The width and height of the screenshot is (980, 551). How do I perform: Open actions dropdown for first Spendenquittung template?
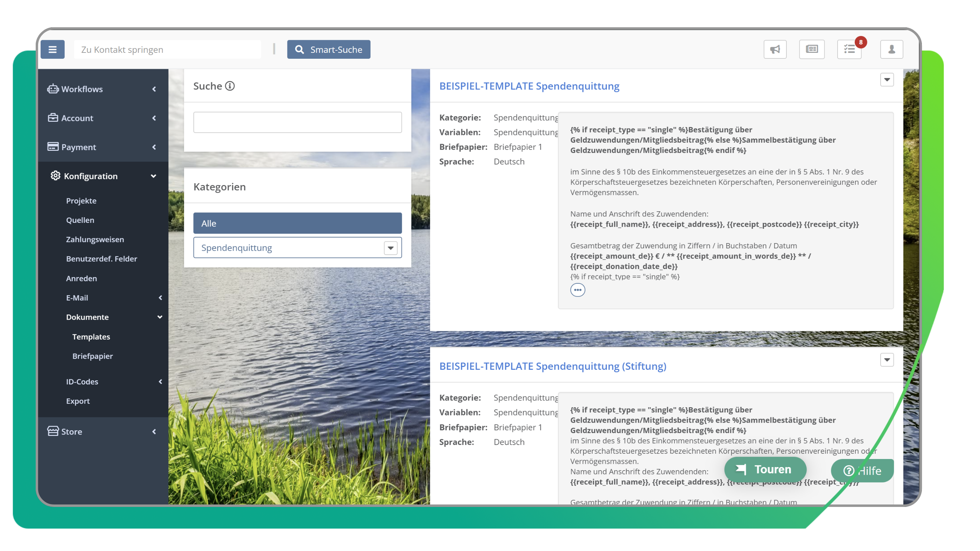[x=887, y=80]
